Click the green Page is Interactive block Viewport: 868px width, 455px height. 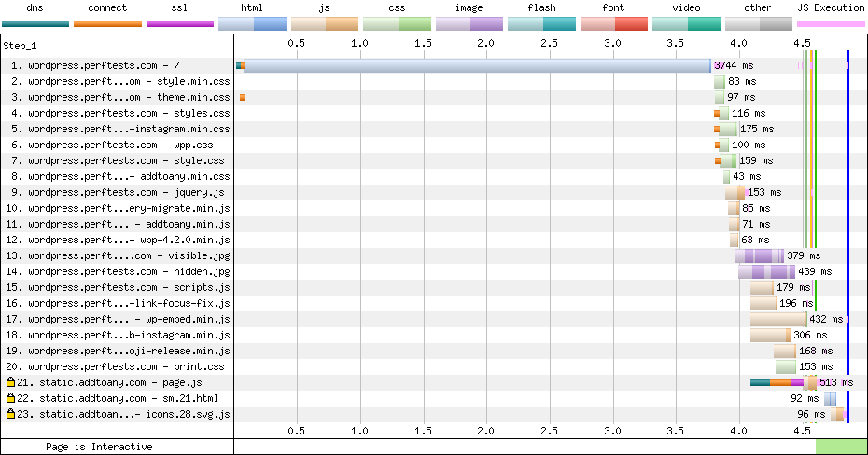(840, 447)
